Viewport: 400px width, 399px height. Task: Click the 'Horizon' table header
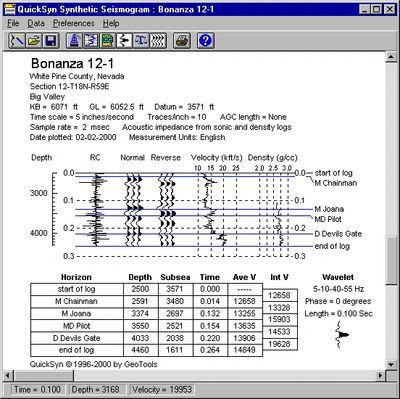pyautogui.click(x=76, y=277)
